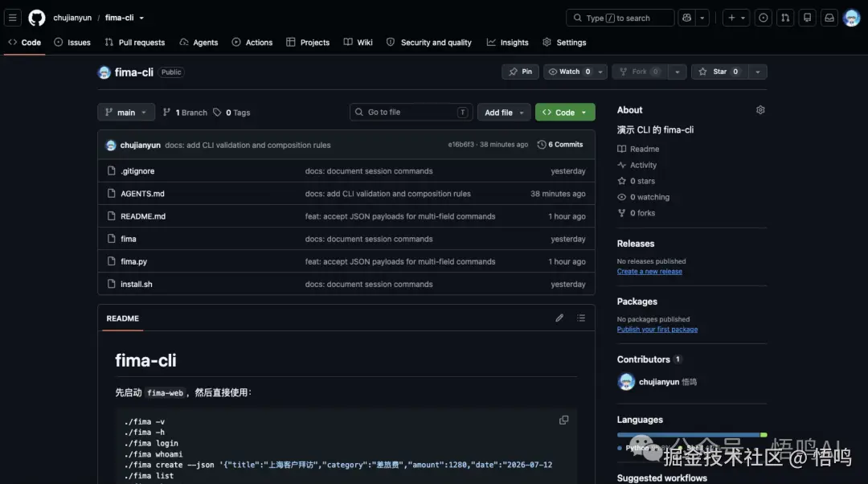Open the 1 Branch link
Image resolution: width=868 pixels, height=484 pixels.
(185, 113)
